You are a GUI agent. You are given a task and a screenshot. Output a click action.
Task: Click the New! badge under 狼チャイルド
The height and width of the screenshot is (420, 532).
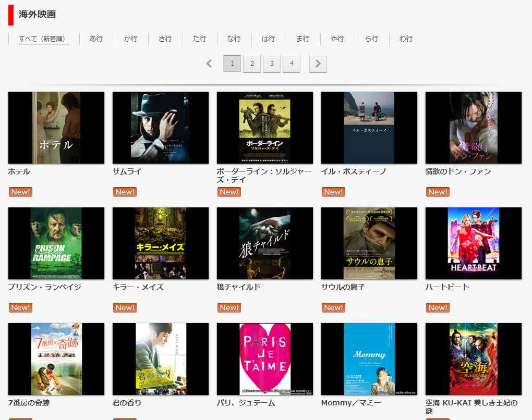click(x=229, y=308)
